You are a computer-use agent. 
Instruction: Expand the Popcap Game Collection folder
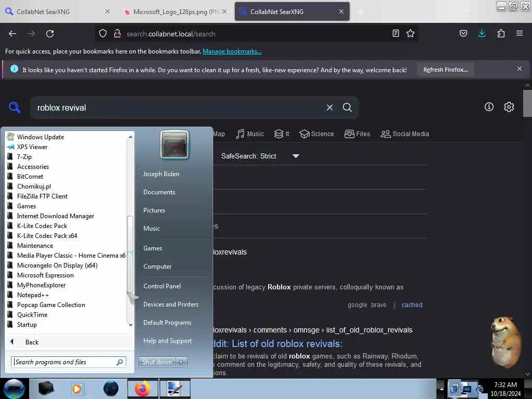(51, 304)
